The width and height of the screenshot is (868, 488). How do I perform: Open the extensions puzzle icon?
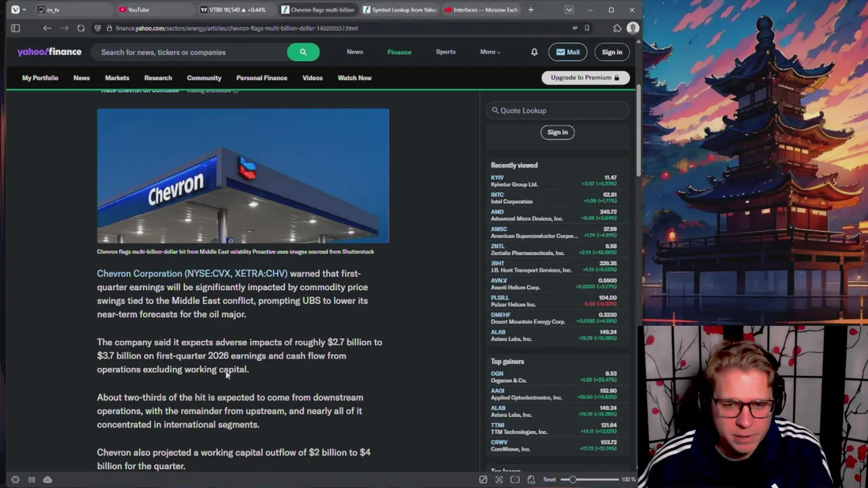pos(617,28)
